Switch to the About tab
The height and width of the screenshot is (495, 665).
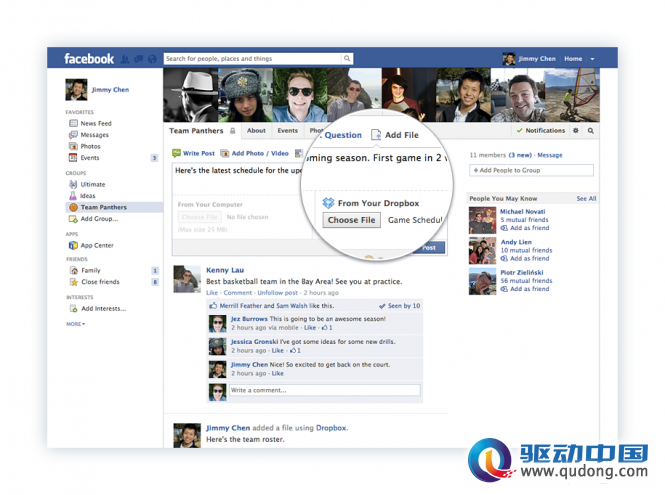pyautogui.click(x=256, y=131)
